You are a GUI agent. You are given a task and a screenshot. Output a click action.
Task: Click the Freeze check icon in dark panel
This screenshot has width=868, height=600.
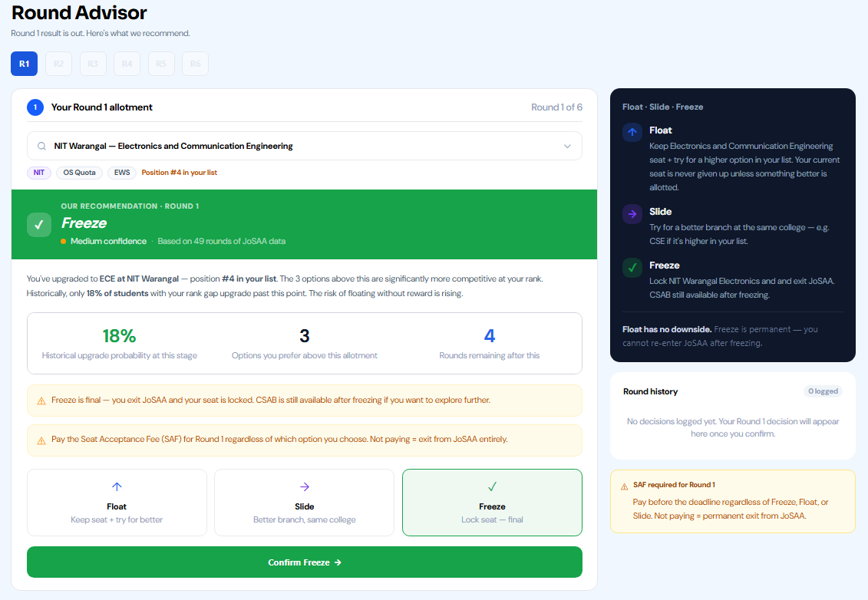632,267
